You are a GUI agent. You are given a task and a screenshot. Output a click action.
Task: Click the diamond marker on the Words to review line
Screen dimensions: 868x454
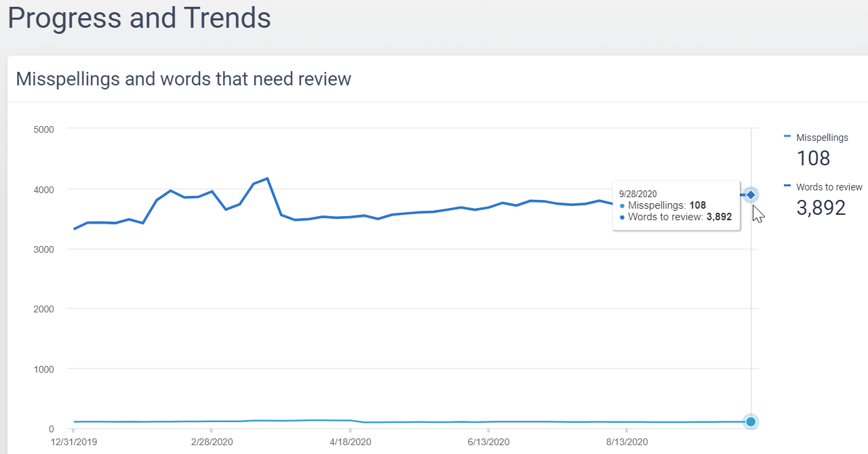tap(751, 195)
